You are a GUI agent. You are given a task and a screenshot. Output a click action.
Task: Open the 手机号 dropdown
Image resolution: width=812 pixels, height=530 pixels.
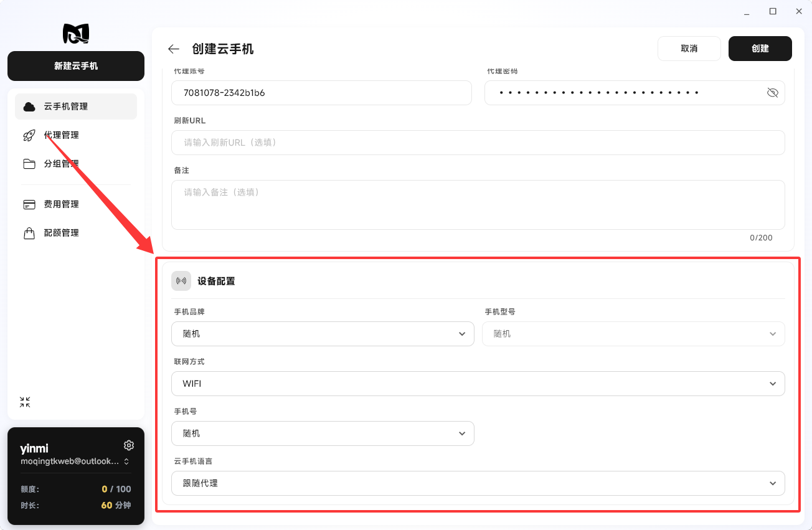pyautogui.click(x=323, y=433)
